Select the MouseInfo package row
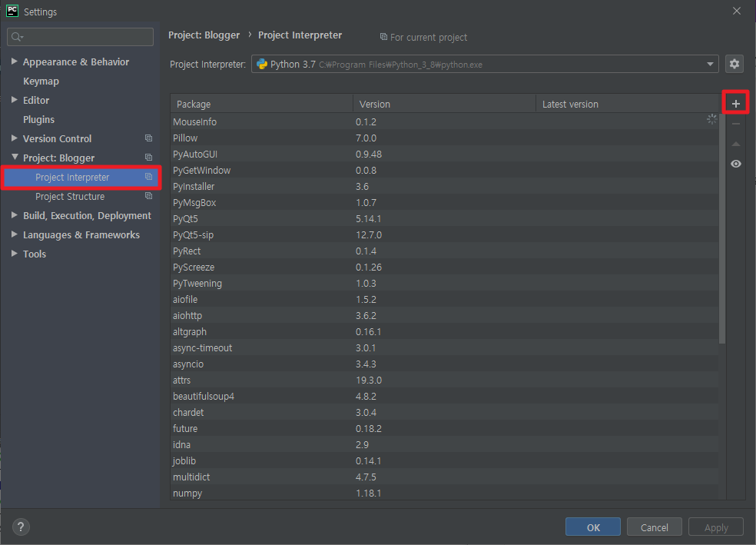Image resolution: width=756 pixels, height=545 pixels. [x=445, y=122]
